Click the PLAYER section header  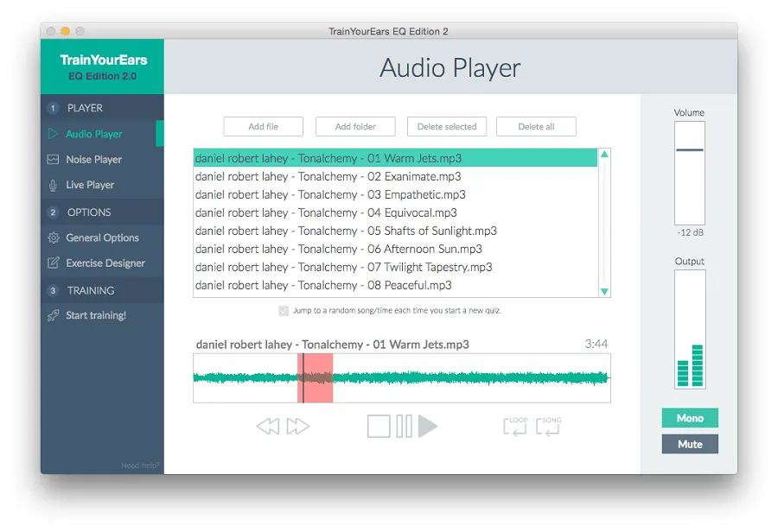tap(83, 108)
